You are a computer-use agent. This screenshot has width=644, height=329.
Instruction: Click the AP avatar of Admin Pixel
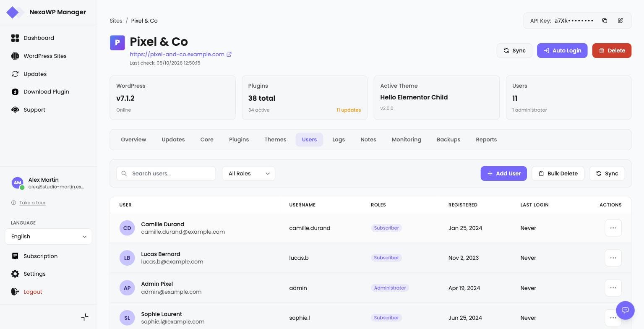tap(127, 288)
